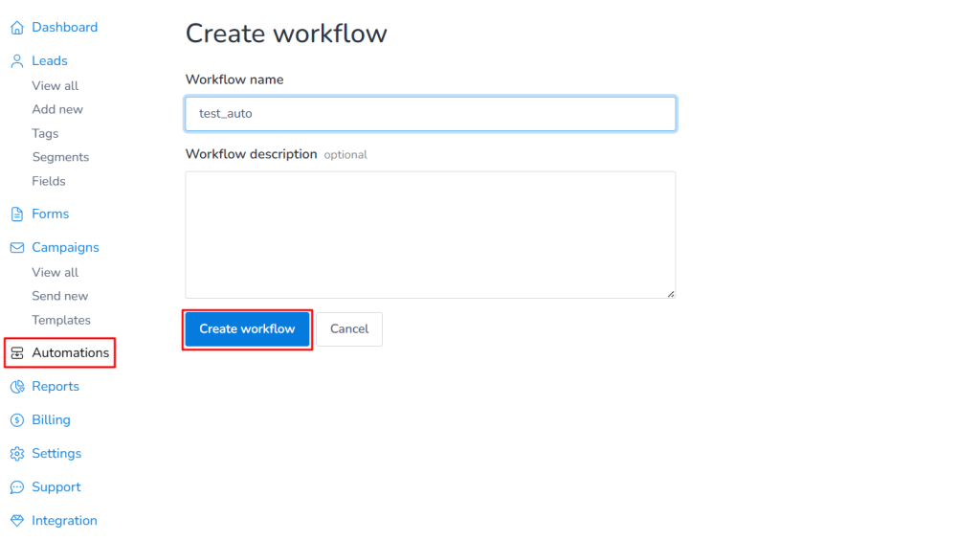Click the Leads person icon
Screen dimensions: 980x541
point(17,60)
